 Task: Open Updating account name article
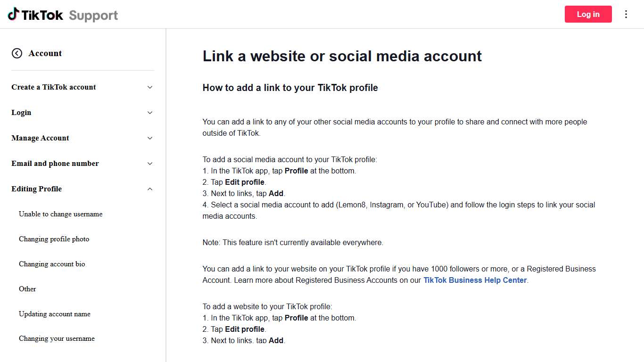coord(55,314)
